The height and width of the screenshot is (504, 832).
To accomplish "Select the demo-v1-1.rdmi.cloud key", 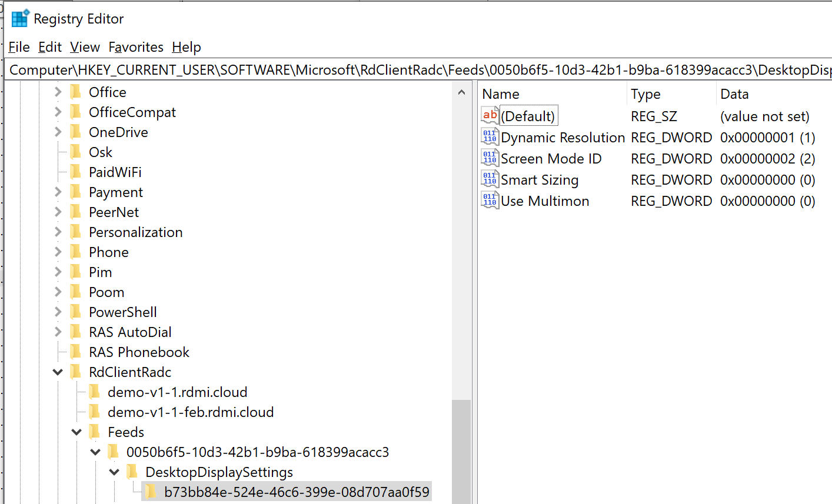I will click(177, 392).
